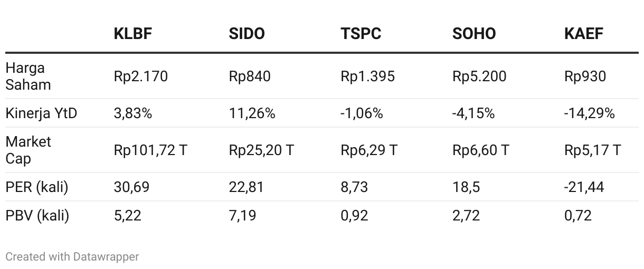
Task: Select TSPC PBV value 0,92
Action: 355,215
